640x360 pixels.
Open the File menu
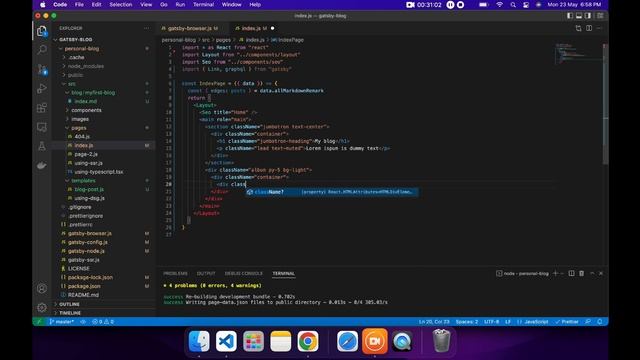coord(79,4)
